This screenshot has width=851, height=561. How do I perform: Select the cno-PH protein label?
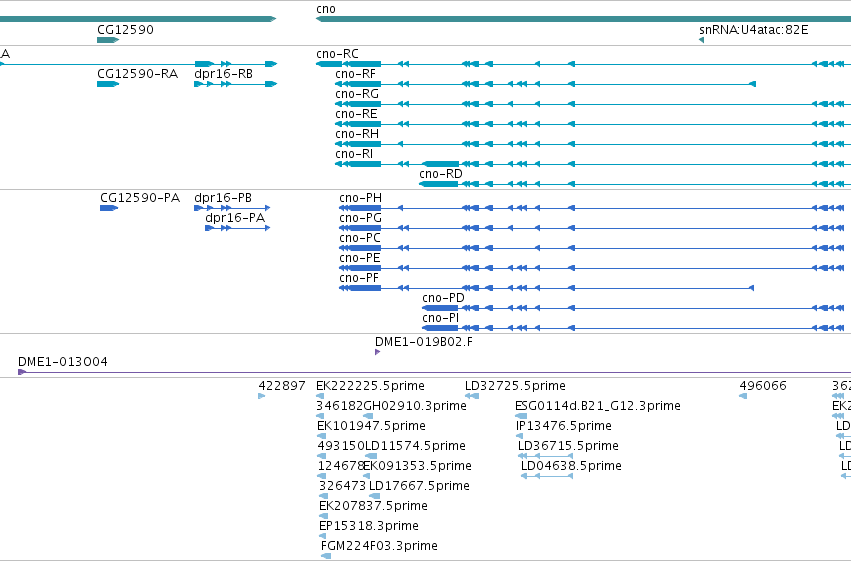click(360, 198)
